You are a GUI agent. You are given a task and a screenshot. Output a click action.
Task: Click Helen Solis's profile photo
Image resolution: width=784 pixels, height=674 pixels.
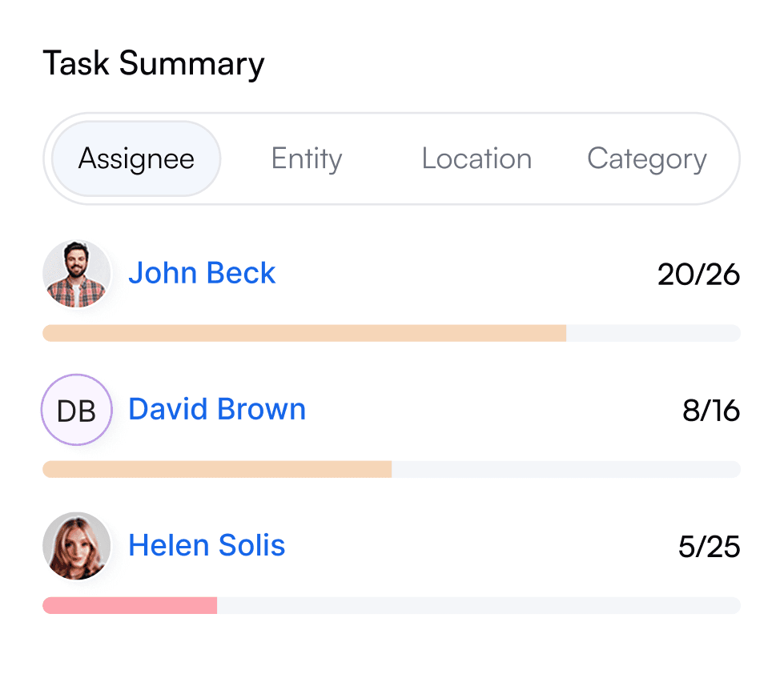point(77,546)
